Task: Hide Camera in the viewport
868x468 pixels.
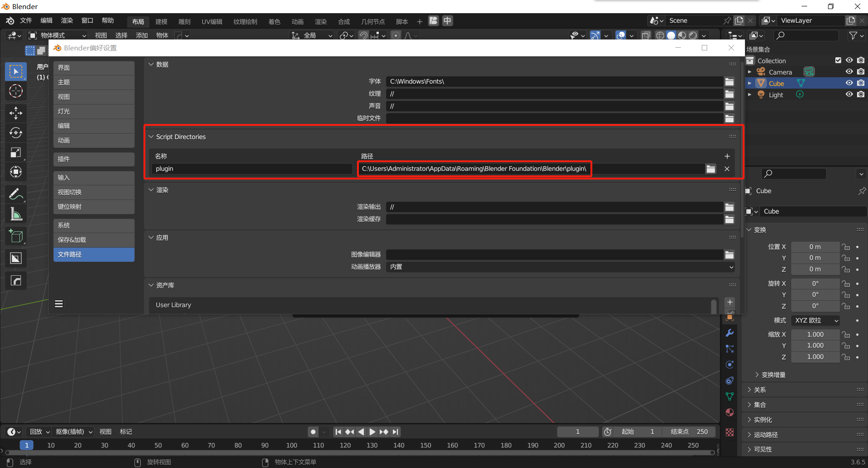Action: coord(849,72)
